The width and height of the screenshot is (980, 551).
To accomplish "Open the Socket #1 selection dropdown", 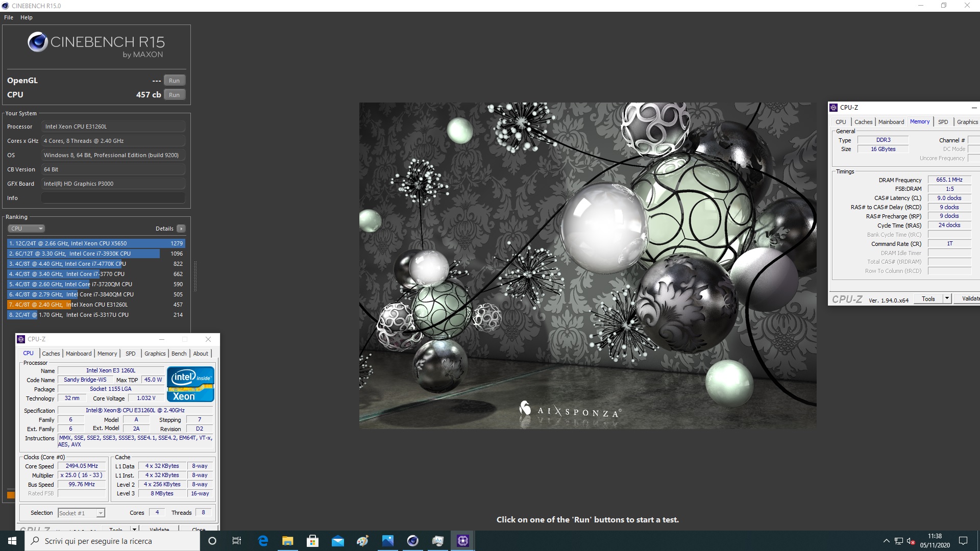I will coord(81,513).
